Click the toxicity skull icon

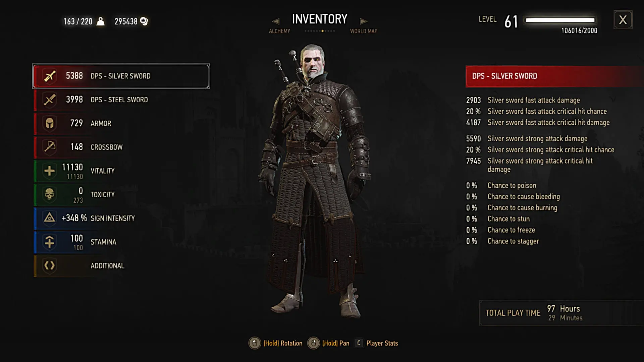point(50,194)
